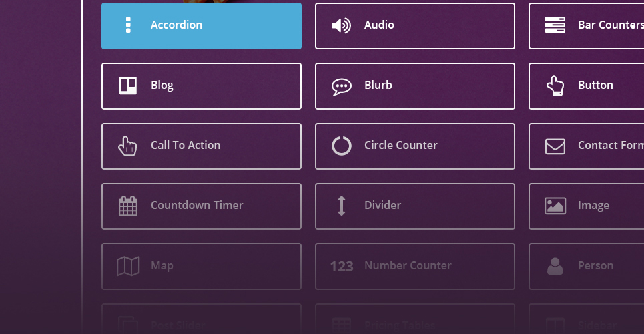Select the Audio speaker icon
This screenshot has height=334, width=644.
[x=341, y=25]
